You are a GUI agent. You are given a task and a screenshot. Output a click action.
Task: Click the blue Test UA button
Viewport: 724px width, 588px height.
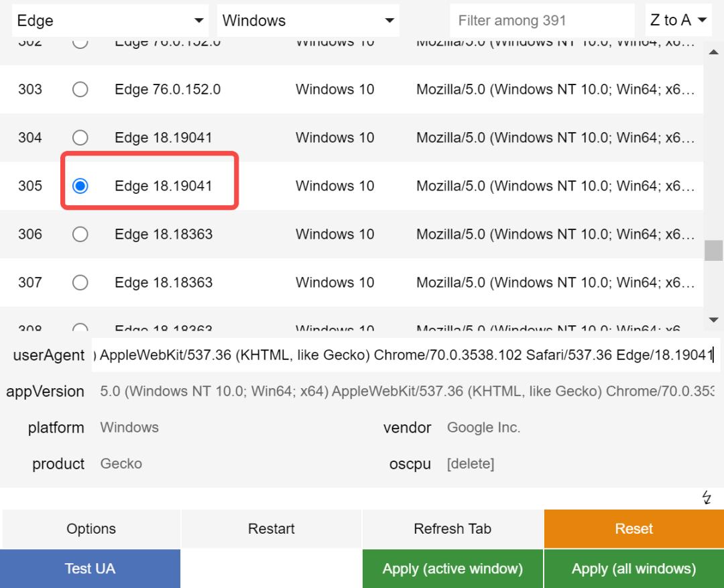90,569
